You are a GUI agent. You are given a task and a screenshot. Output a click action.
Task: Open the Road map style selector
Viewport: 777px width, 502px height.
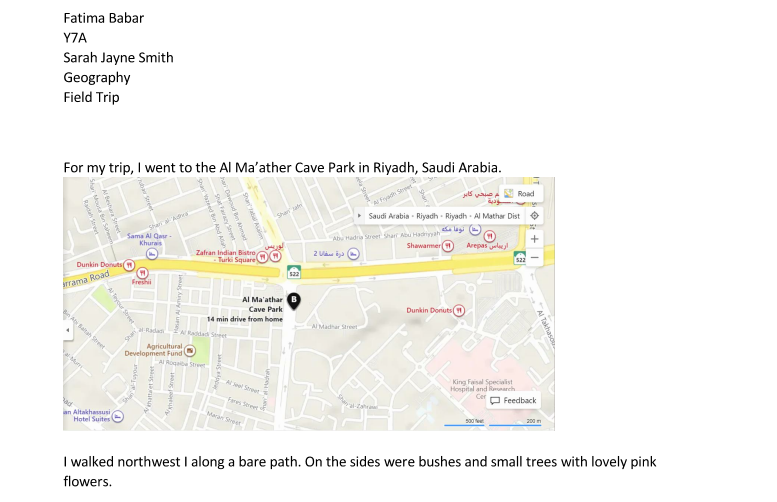point(519,193)
